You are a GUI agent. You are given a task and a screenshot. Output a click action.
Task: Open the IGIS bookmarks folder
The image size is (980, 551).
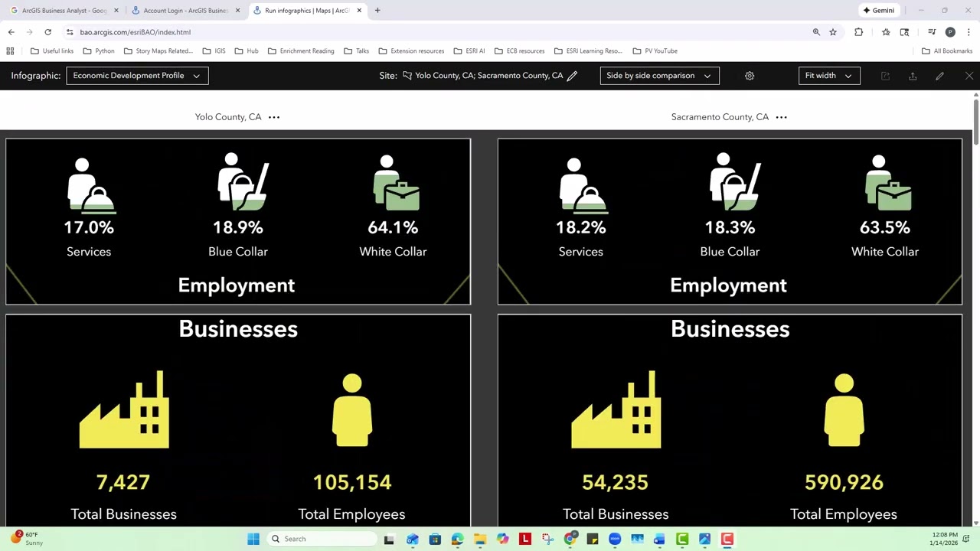point(214,51)
